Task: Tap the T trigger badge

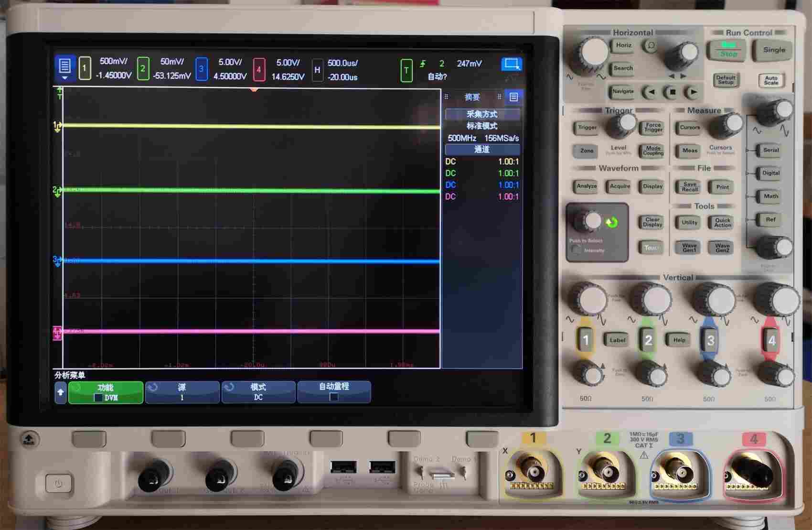Action: tap(406, 71)
